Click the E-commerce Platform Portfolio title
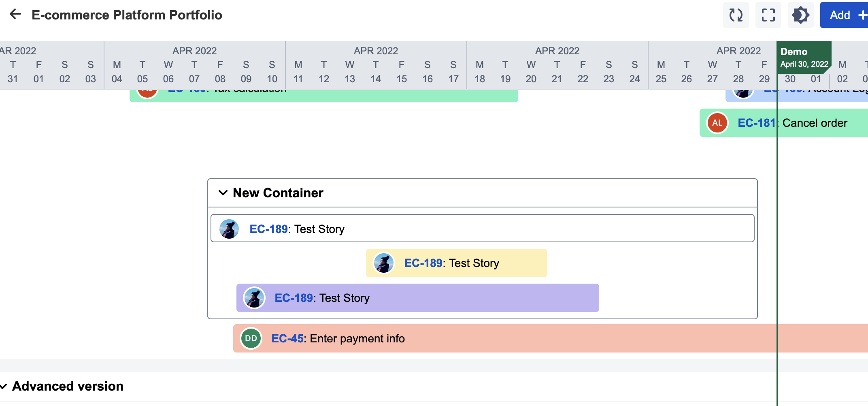Screen dimensions: 868x406 pyautogui.click(x=127, y=15)
